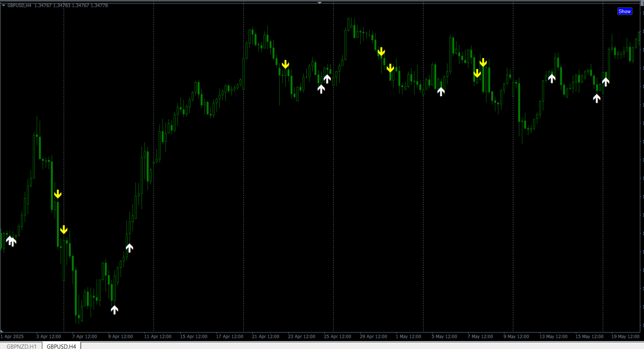Click the '15 May 12:00' time label
This screenshot has width=644, height=349.
click(589, 337)
